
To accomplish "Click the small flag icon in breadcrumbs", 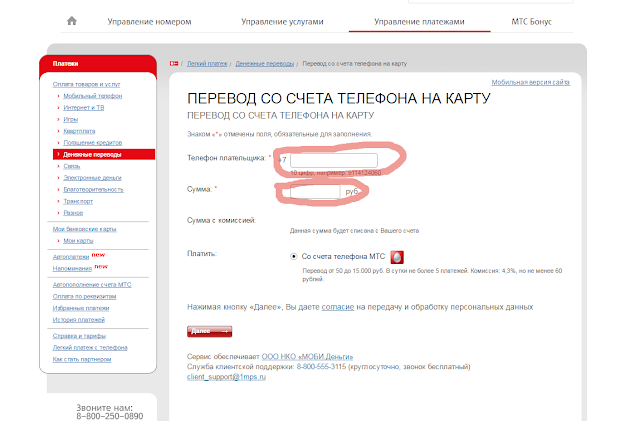I will click(x=174, y=63).
